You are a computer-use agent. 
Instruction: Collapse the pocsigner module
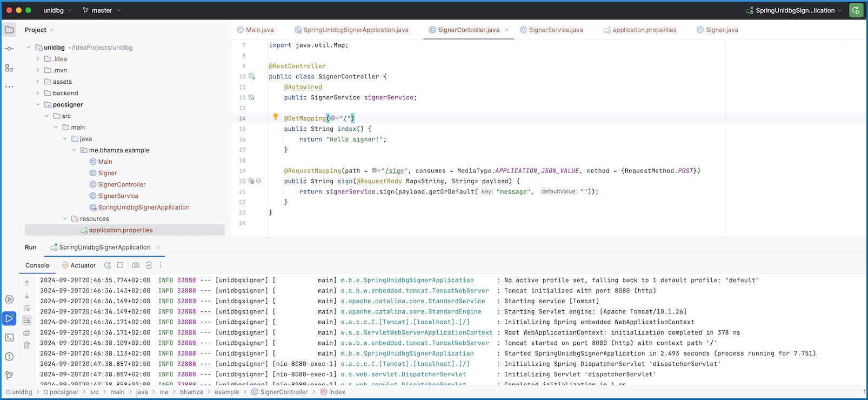(37, 104)
